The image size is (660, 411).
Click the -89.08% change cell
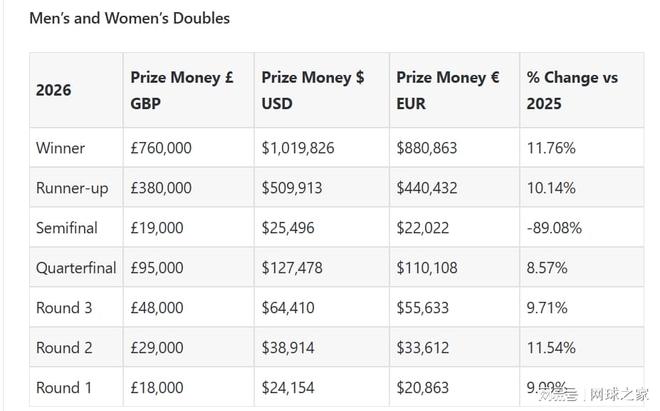554,228
